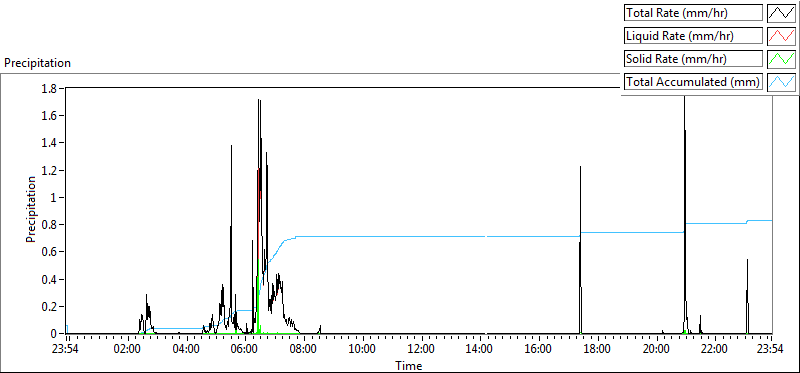Click the 06:00 time axis label

click(245, 350)
